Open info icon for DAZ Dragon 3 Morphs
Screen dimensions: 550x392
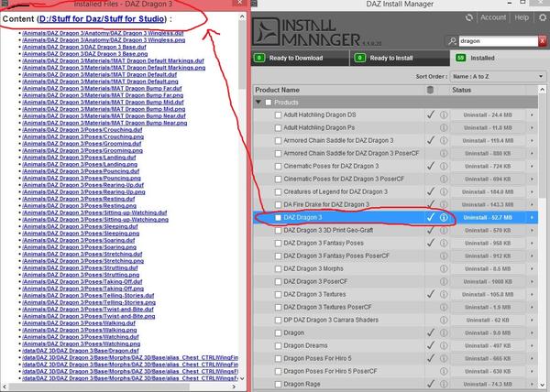[x=444, y=268]
